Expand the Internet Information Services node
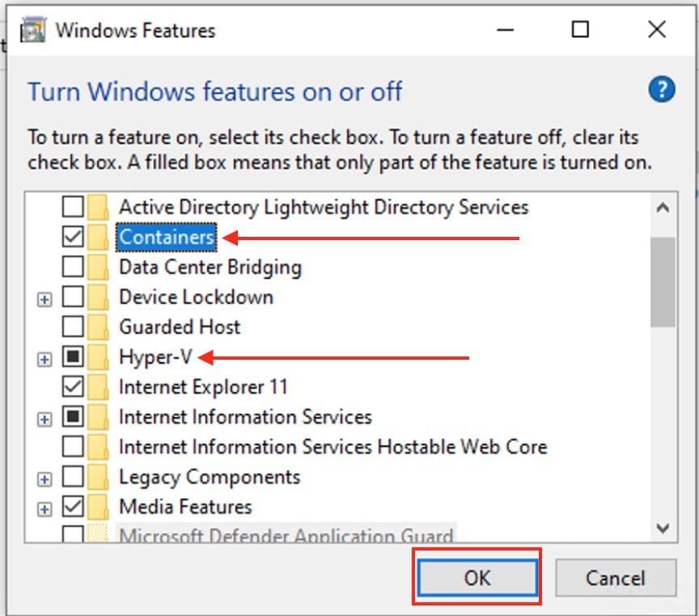699x616 pixels. pos(44,419)
